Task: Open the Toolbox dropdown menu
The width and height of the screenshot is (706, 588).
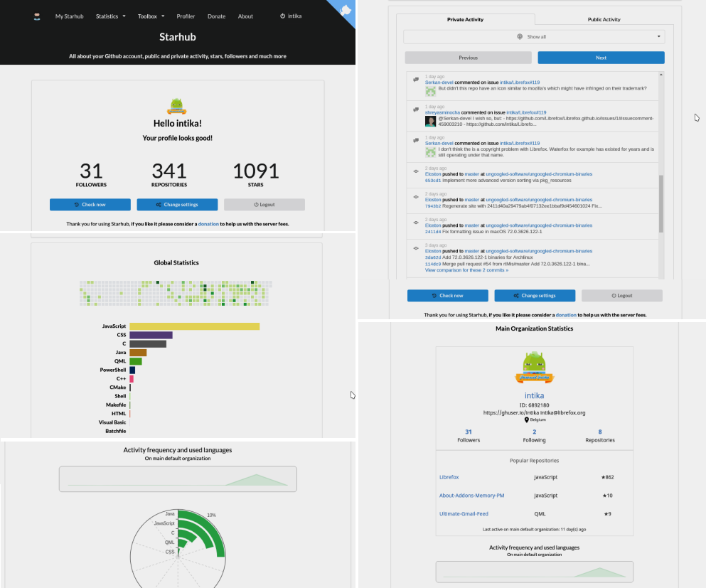Action: click(x=151, y=16)
